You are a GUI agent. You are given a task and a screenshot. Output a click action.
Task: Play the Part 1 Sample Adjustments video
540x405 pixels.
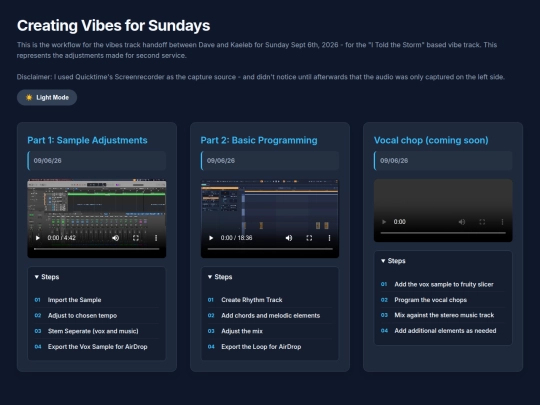click(x=38, y=238)
